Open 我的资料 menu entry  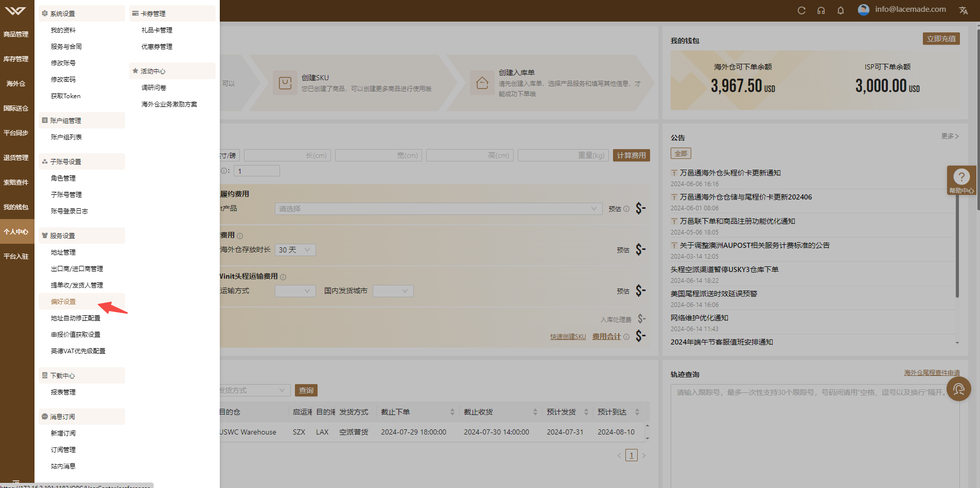(x=63, y=30)
